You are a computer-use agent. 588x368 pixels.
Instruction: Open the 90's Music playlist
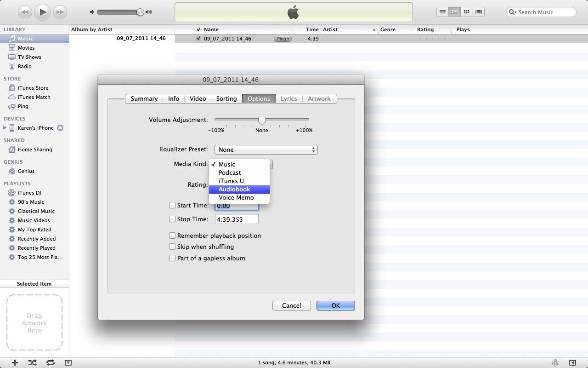click(x=34, y=202)
